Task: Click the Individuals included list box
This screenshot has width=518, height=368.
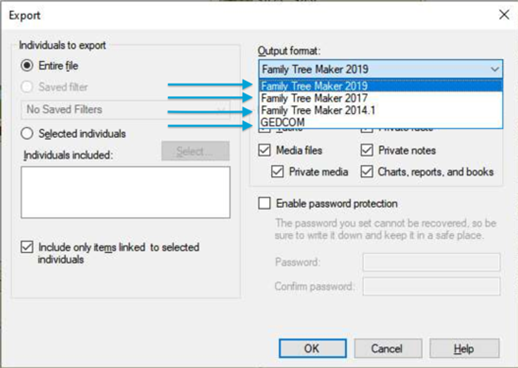Action: [126, 192]
